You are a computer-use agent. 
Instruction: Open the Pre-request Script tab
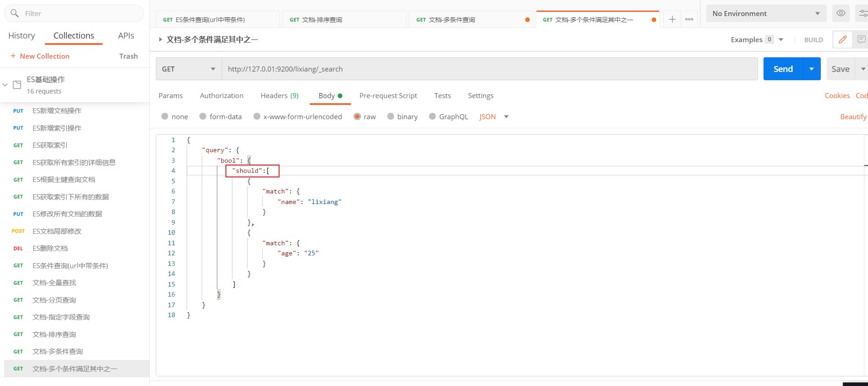[x=388, y=95]
